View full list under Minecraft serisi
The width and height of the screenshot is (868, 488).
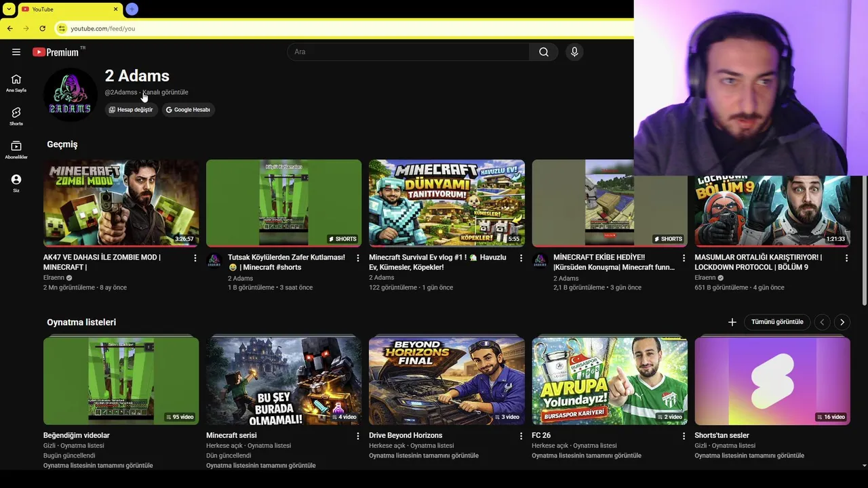tap(261, 466)
